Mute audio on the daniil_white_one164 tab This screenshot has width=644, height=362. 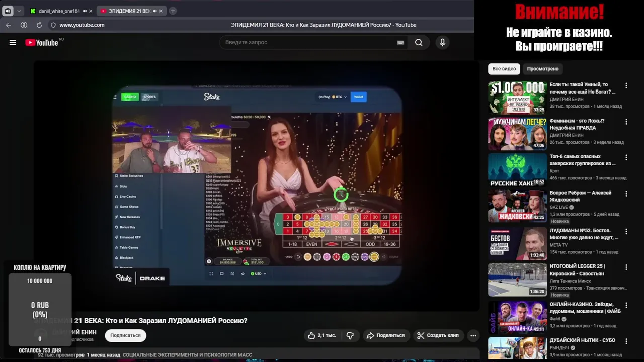click(x=85, y=11)
